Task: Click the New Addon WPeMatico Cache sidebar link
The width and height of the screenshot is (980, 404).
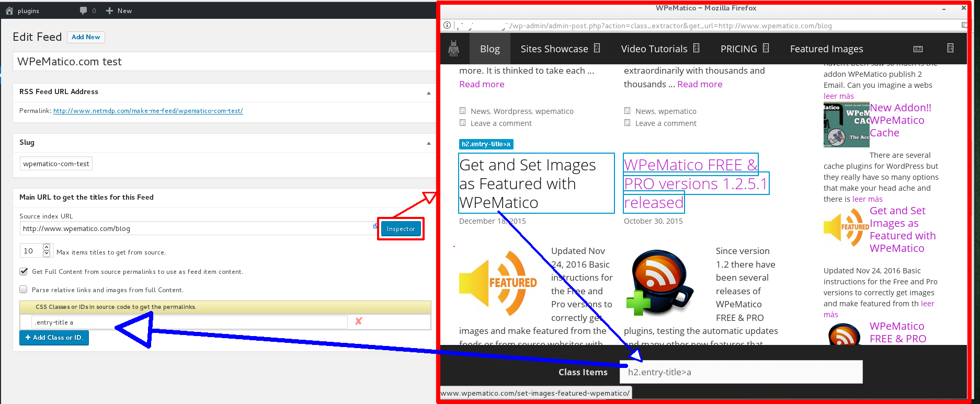Action: click(x=900, y=120)
